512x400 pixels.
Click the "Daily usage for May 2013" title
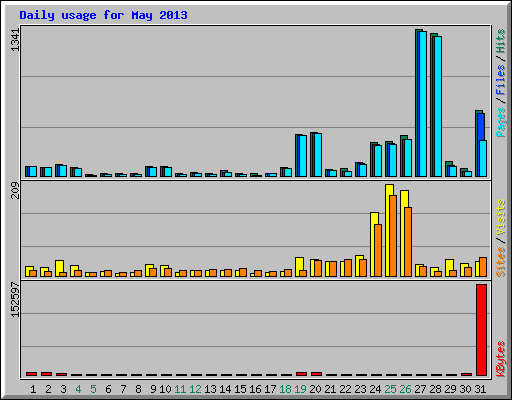coord(103,15)
